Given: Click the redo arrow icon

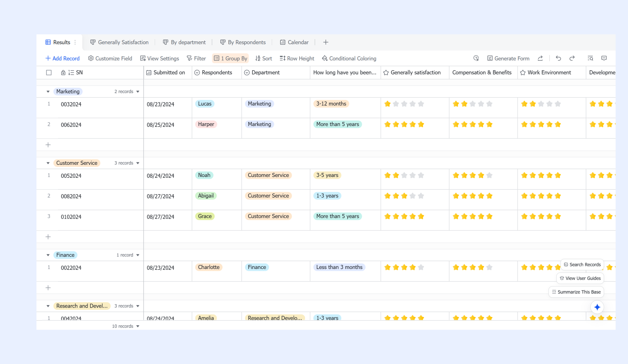Looking at the screenshot, I should (x=572, y=58).
